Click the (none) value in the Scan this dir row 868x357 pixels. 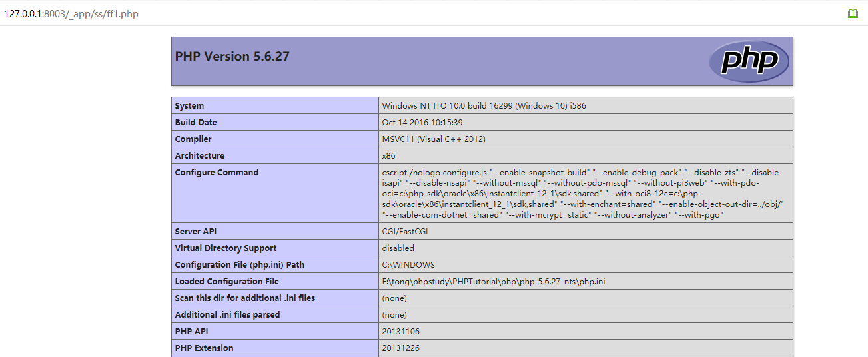394,298
